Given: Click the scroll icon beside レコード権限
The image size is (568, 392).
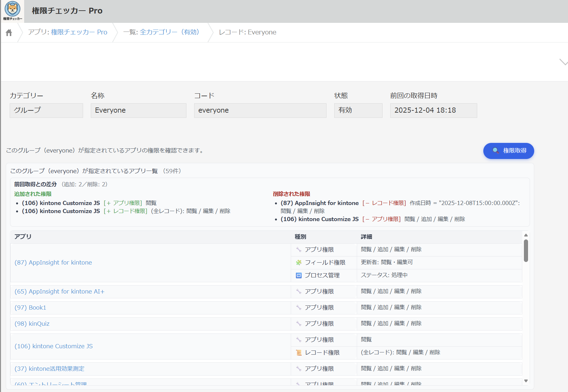Looking at the screenshot, I should (299, 353).
